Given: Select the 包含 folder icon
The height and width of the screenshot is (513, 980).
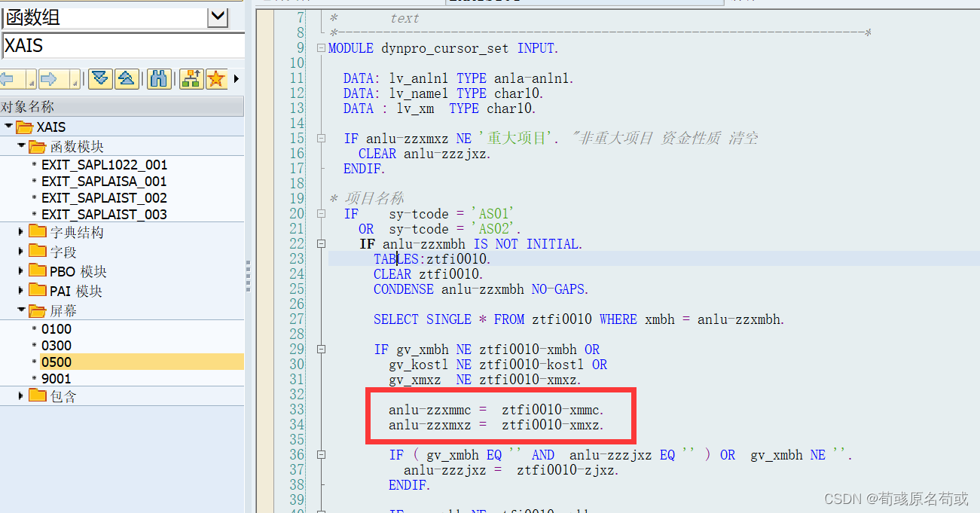Looking at the screenshot, I should point(38,395).
